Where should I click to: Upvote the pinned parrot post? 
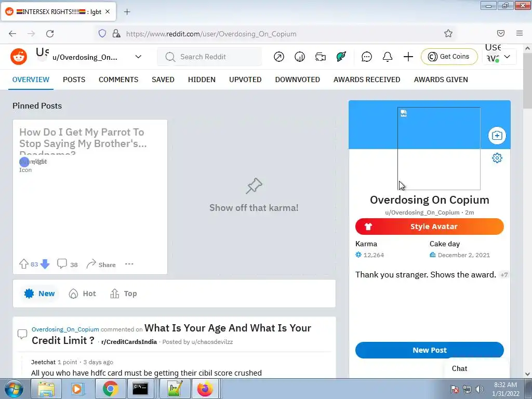(x=24, y=264)
